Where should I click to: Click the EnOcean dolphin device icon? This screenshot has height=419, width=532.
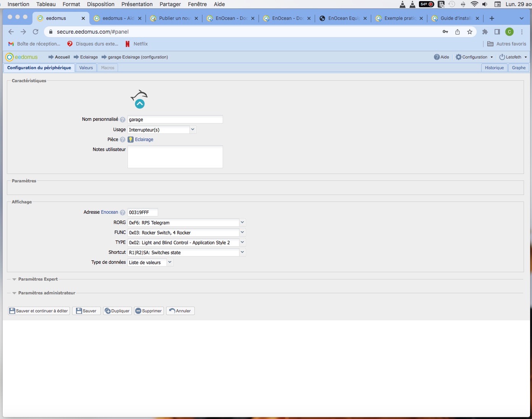coord(139,99)
